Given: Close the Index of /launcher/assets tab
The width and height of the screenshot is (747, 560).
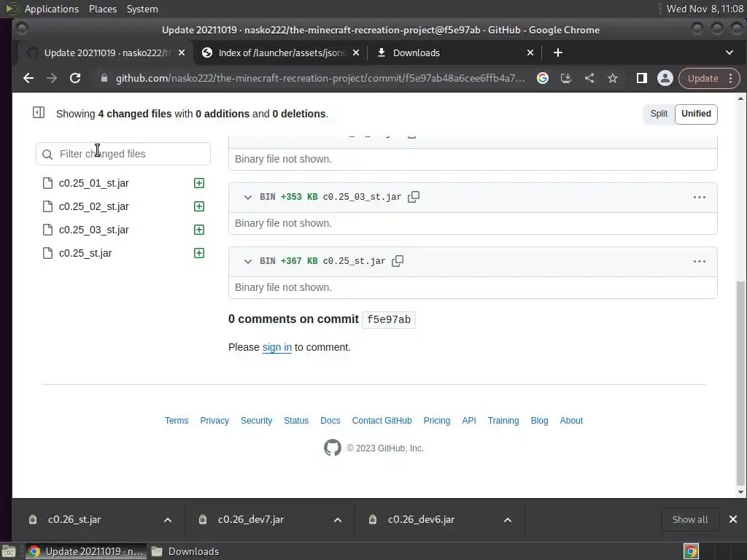Looking at the screenshot, I should coord(356,52).
